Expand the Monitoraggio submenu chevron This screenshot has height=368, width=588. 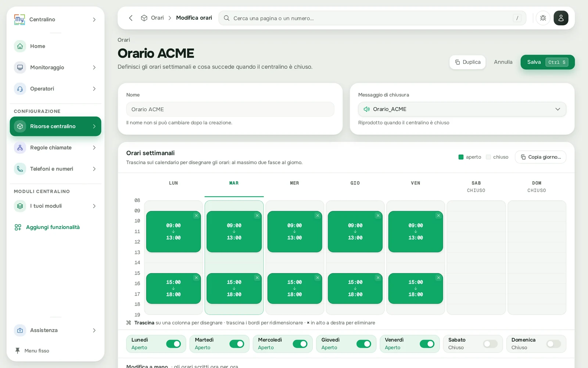pyautogui.click(x=94, y=67)
